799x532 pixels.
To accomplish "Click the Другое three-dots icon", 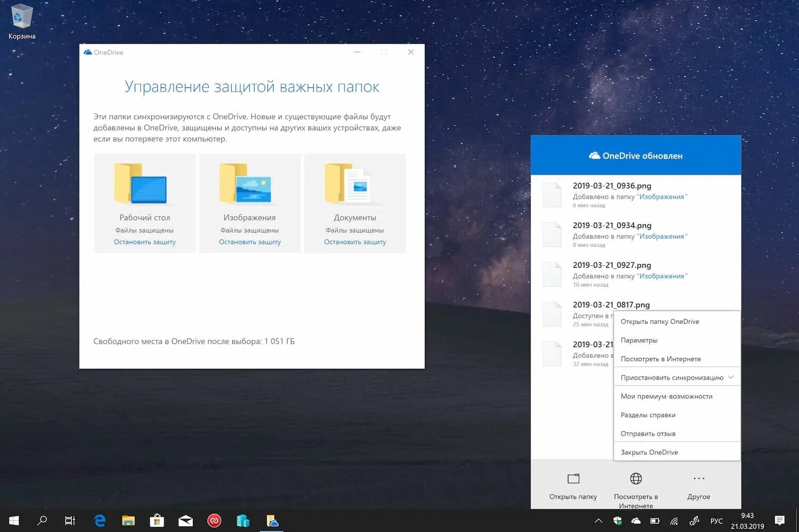I will (699, 479).
